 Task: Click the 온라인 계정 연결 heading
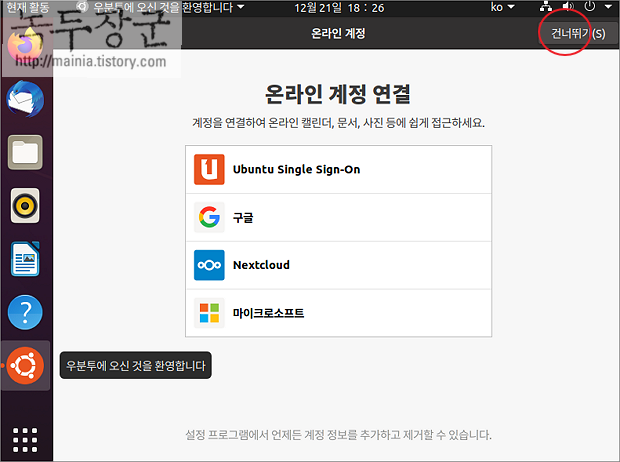tap(338, 94)
